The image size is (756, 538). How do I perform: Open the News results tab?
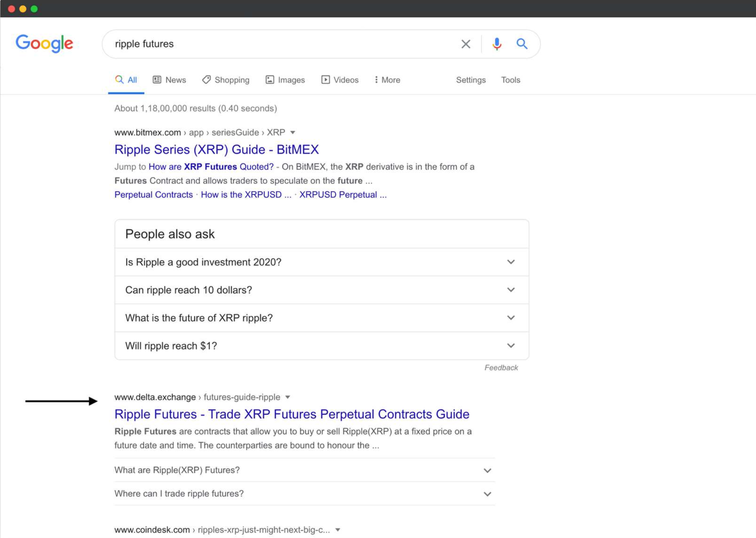(x=169, y=80)
